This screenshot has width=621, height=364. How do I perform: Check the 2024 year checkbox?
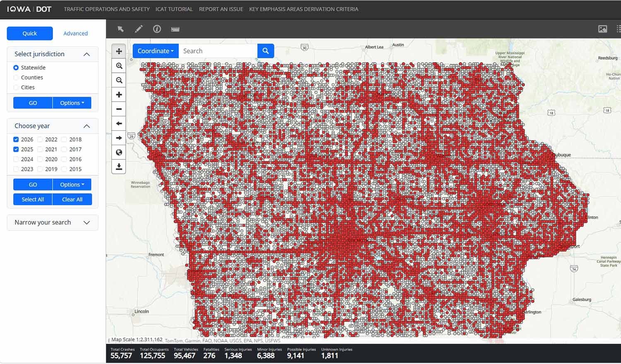pos(16,159)
